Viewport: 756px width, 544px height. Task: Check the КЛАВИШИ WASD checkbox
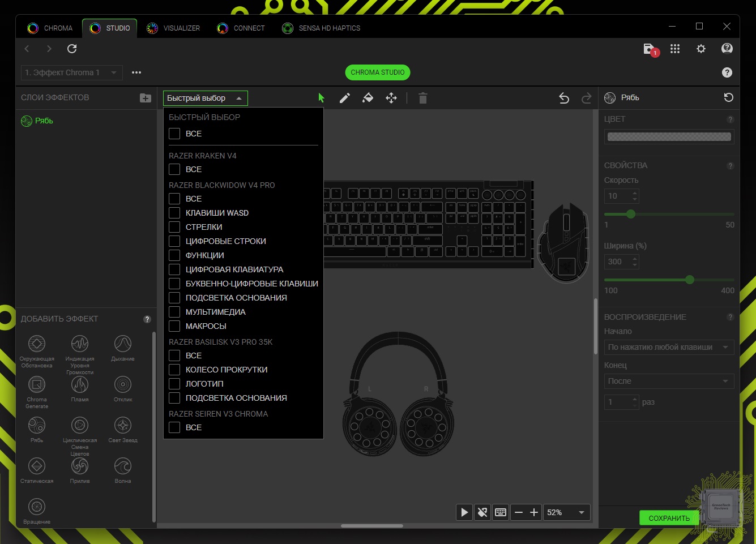174,213
